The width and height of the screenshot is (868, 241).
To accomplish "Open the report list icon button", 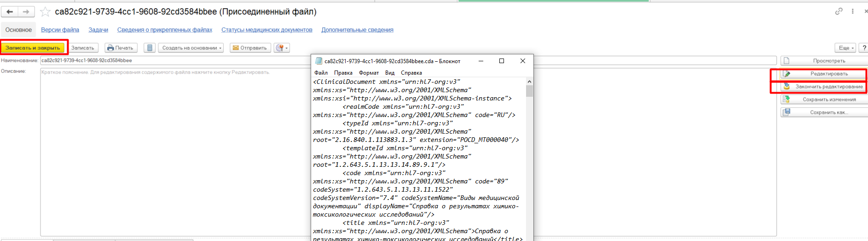I will point(149,48).
